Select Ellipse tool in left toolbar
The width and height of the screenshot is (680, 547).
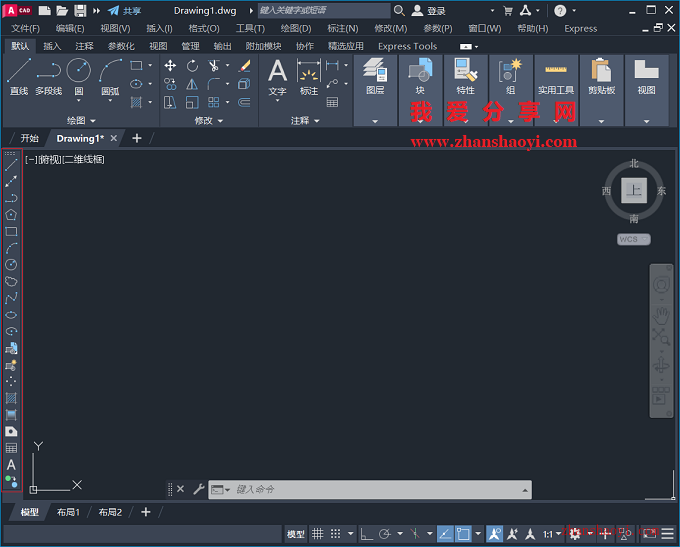point(11,315)
